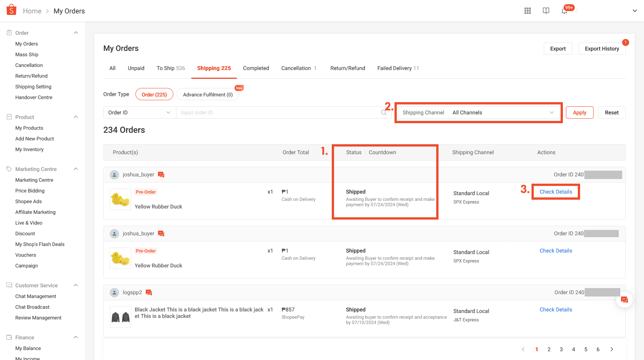
Task: Select the Order (225) order type
Action: point(154,94)
